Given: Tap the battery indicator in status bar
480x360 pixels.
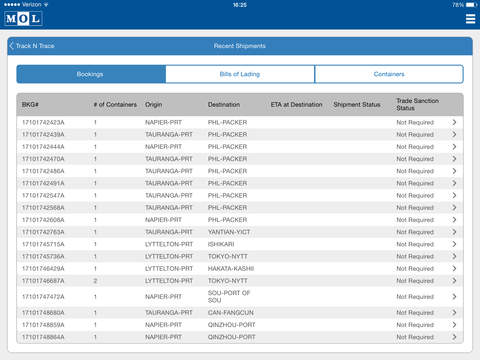Looking at the screenshot, I should coord(472,5).
